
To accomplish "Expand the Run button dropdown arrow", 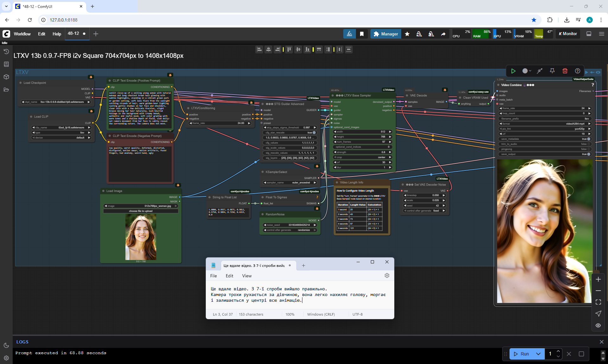I will [538, 354].
